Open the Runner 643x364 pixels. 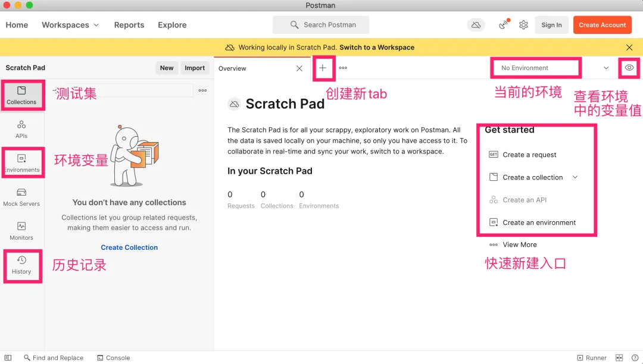592,357
